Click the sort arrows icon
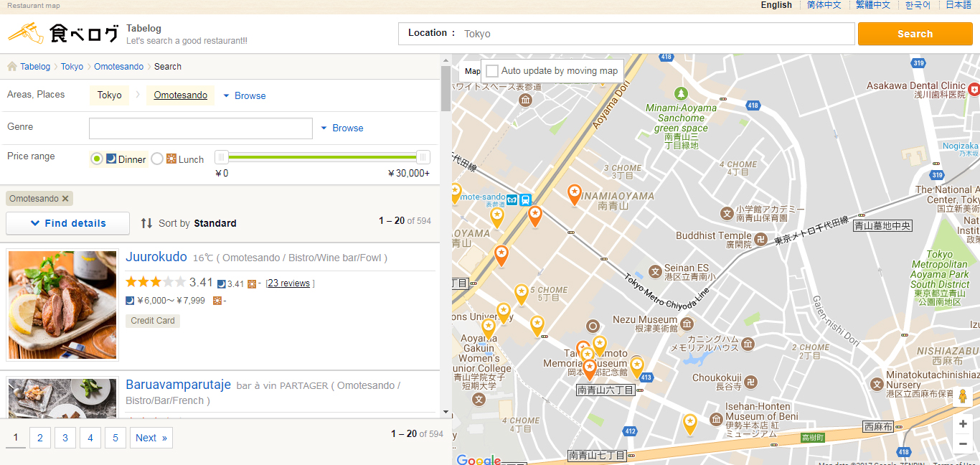The width and height of the screenshot is (980, 465). coord(146,223)
